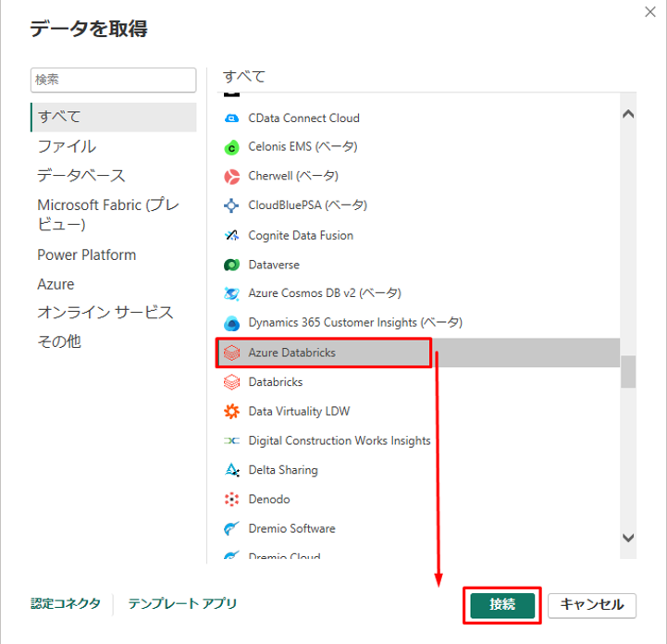Click the green Celonis EMS icon

click(x=231, y=148)
